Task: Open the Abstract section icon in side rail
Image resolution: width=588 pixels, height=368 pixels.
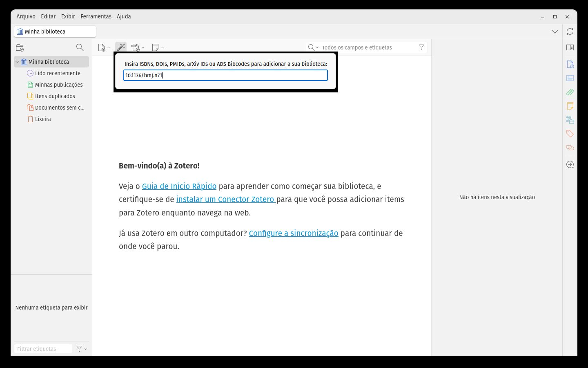Action: [x=570, y=78]
